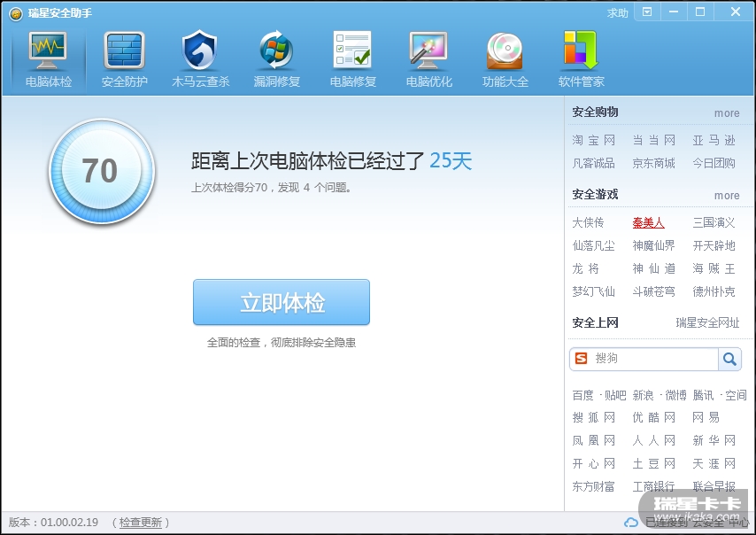Open the 凤凰网 link
This screenshot has width=756, height=535.
pyautogui.click(x=593, y=441)
